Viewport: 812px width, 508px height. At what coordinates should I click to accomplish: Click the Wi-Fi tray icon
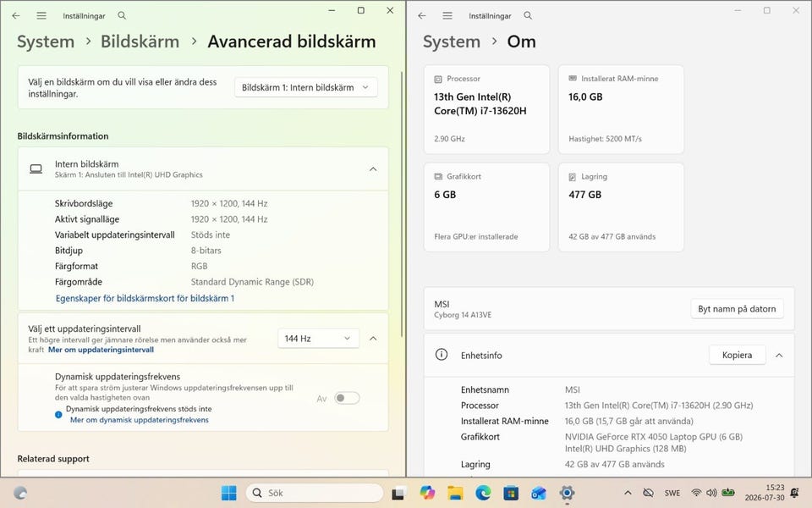click(696, 493)
